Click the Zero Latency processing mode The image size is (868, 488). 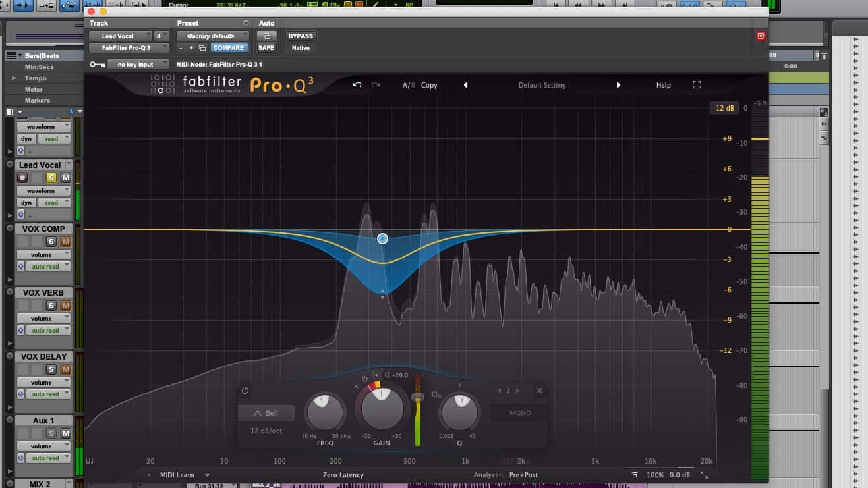[x=343, y=475]
